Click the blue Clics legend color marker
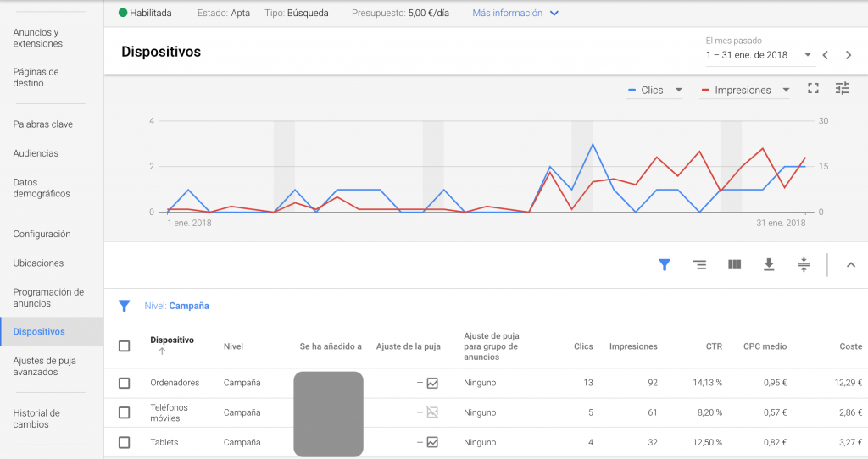The width and height of the screenshot is (868, 459). (x=632, y=90)
